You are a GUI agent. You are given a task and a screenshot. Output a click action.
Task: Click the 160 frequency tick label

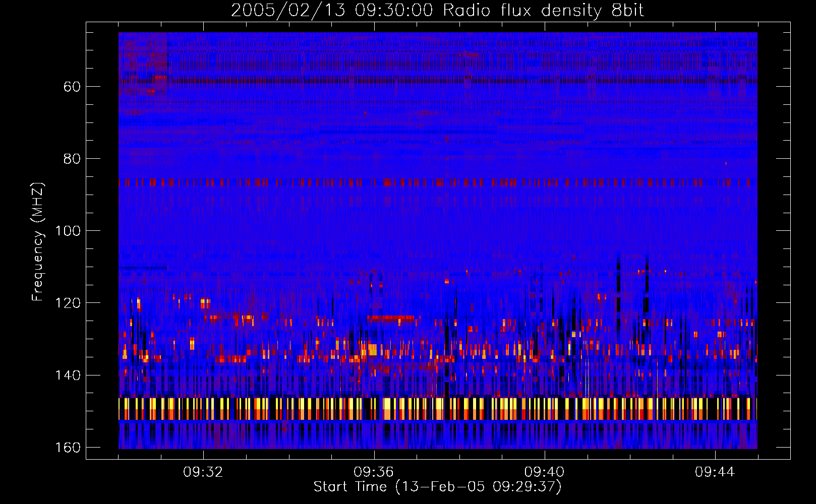tap(68, 448)
